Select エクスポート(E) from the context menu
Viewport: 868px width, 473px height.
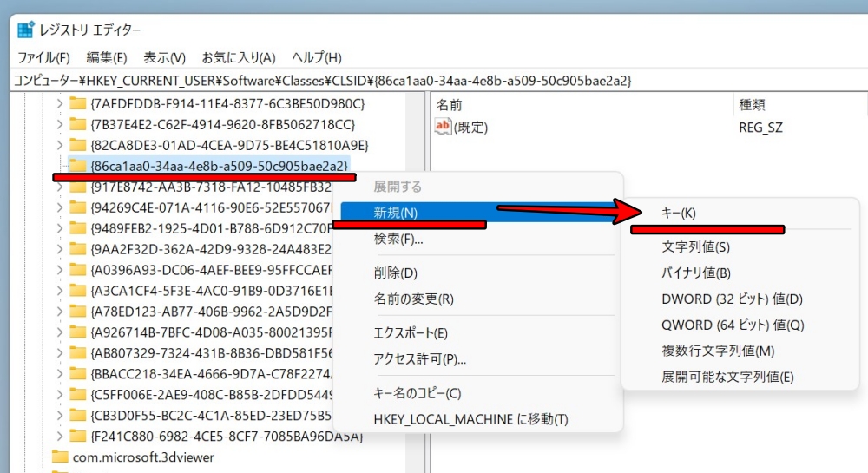[410, 333]
